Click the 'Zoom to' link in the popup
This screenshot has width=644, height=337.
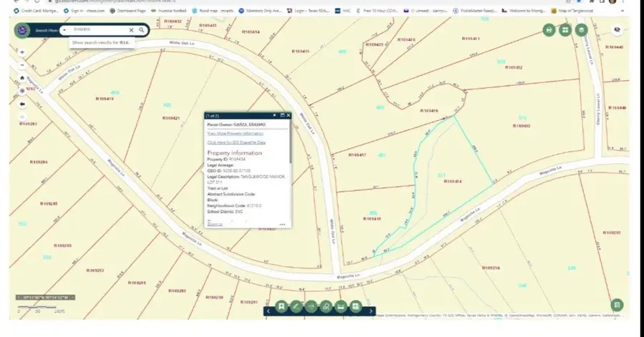[x=214, y=224]
